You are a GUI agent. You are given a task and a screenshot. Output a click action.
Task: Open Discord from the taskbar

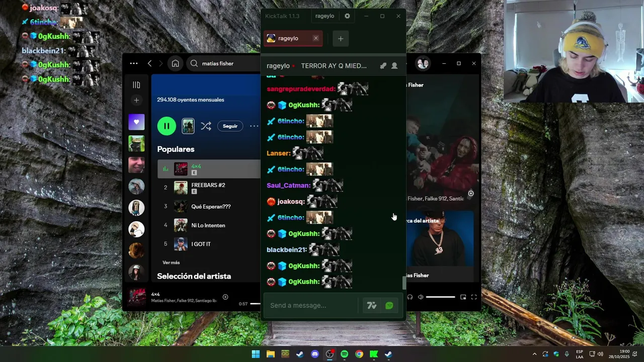pyautogui.click(x=315, y=354)
